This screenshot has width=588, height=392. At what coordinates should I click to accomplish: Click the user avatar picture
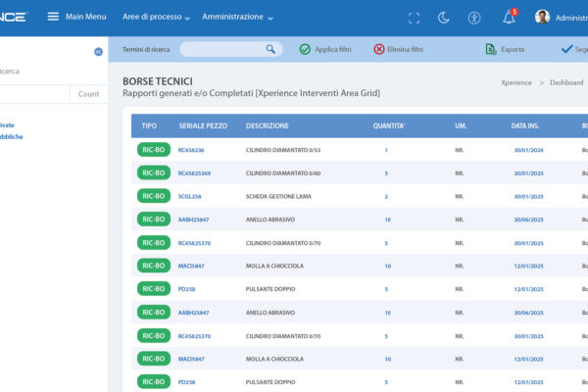[542, 18]
